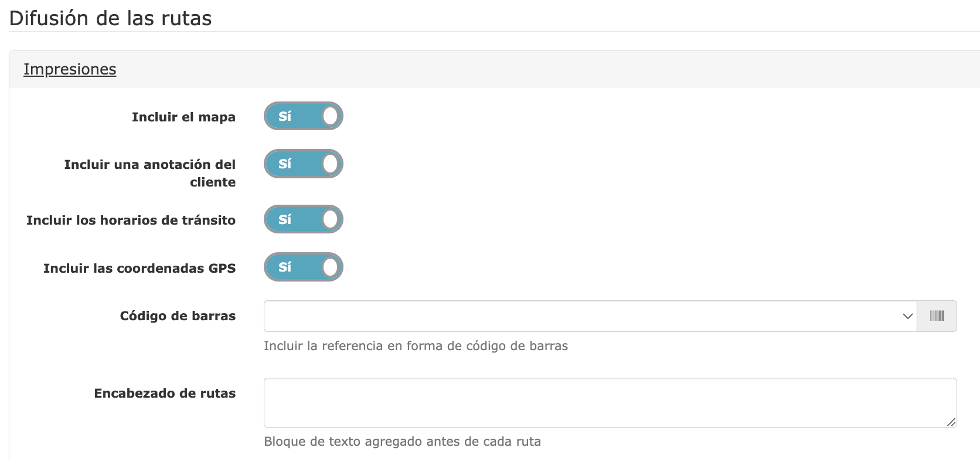The width and height of the screenshot is (980, 461).
Task: Click the Incluir las coordenadas GPS label
Action: tap(139, 268)
